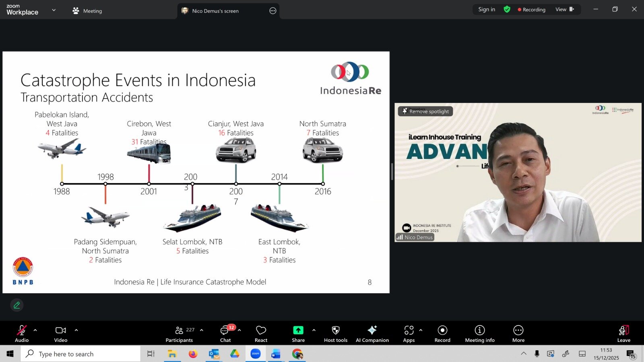Screen dimensions: 644x362
Task: Unmute the Audio microphone
Action: click(x=22, y=333)
